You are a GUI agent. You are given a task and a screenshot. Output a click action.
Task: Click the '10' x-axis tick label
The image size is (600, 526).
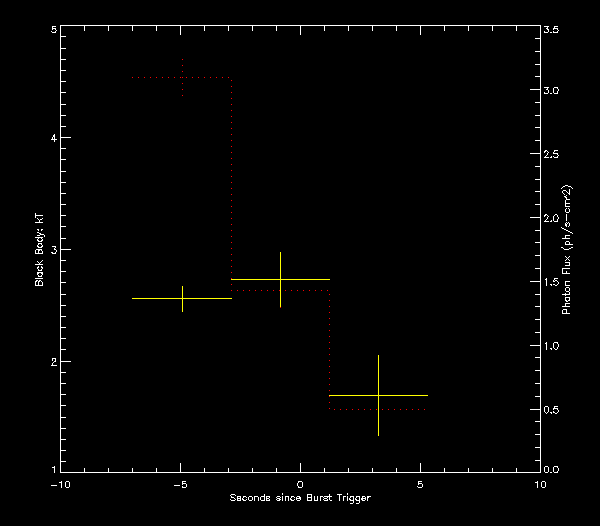tap(541, 484)
